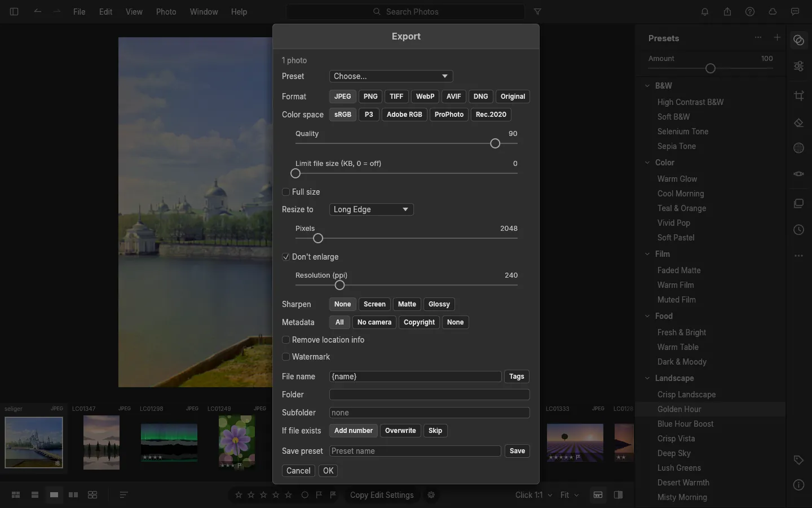Screen dimensions: 812x508
Task: Open the filter funnel icon
Action: [x=537, y=11]
